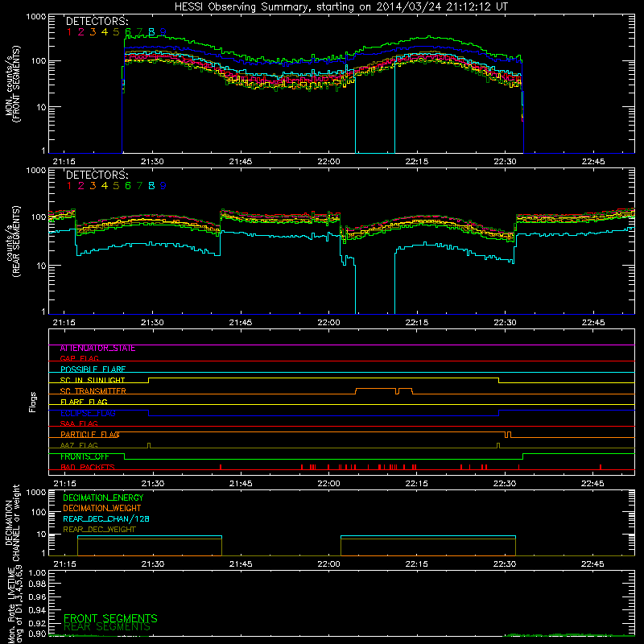Click the REAR_DEC_CHAN/128 legend entry
644x644 pixels.
106,518
